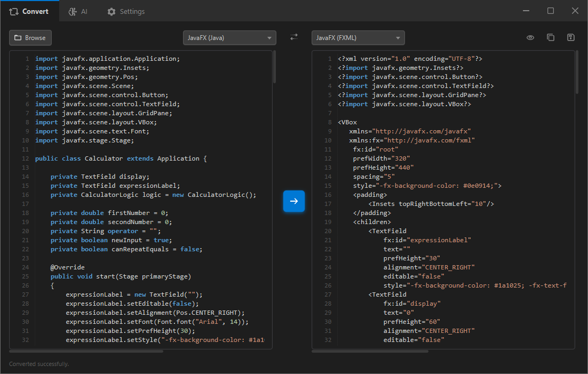The width and height of the screenshot is (588, 374).
Task: Click source line 'private double firstNumber = 0;'
Action: tap(109, 213)
